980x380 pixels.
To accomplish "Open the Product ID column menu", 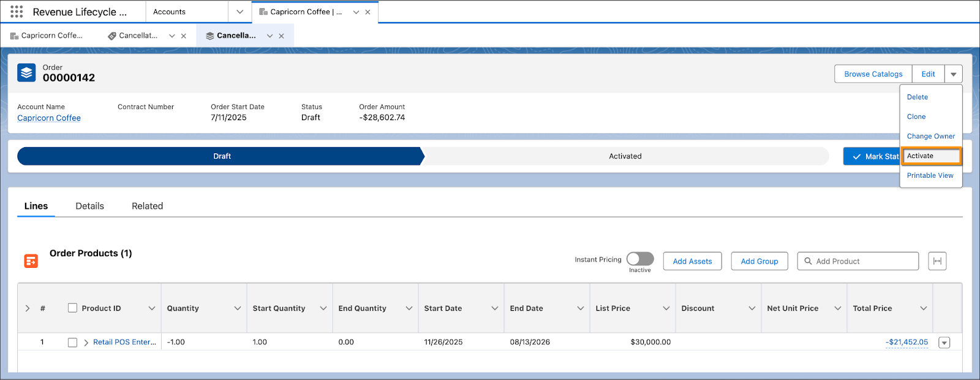I will [x=152, y=308].
